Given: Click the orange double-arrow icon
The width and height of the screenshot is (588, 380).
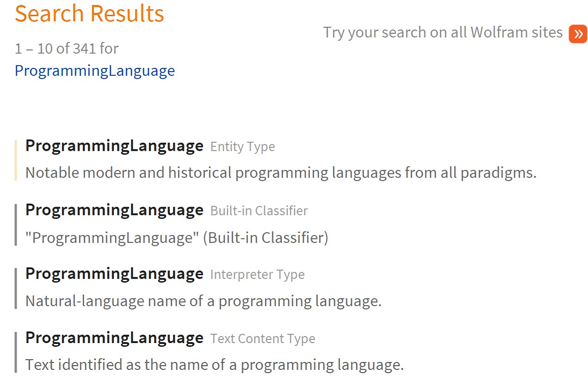Looking at the screenshot, I should (578, 34).
